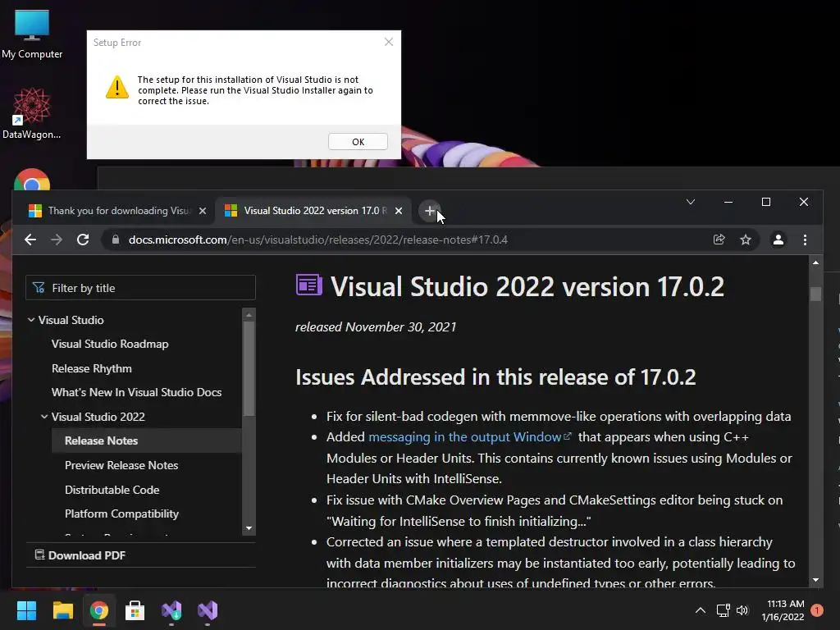This screenshot has height=630, width=840.
Task: Open the Chrome desktop shortcut icon
Action: [x=32, y=181]
